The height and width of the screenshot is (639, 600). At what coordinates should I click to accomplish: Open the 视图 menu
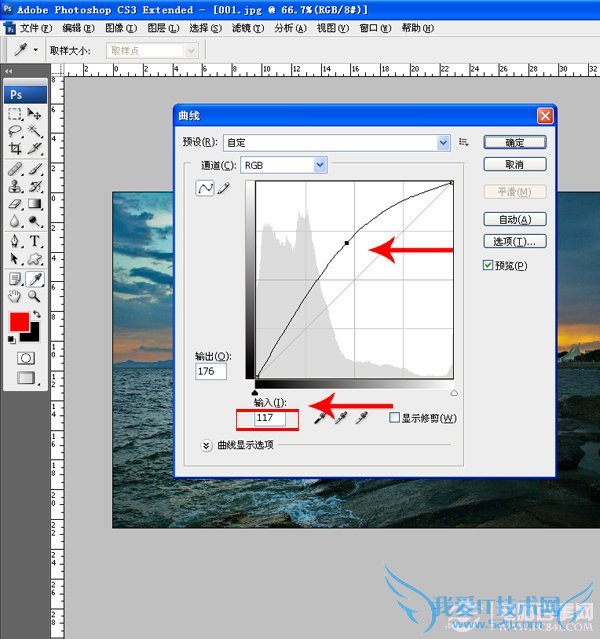[333, 28]
